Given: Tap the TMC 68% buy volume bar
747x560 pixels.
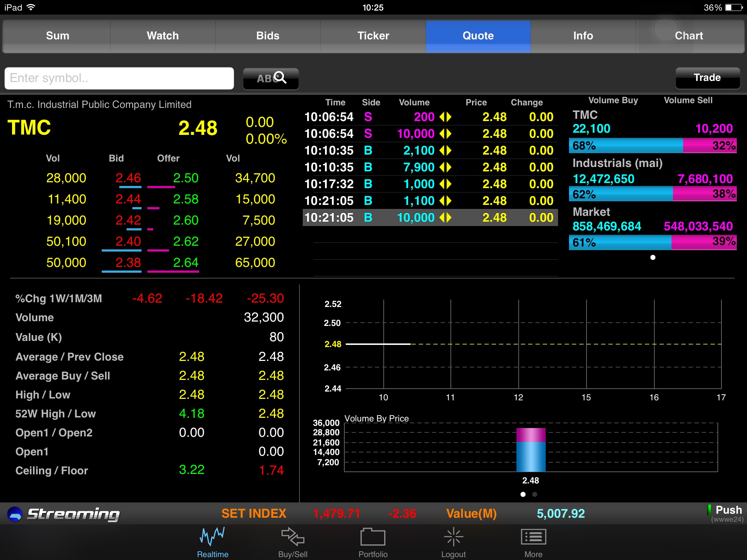Looking at the screenshot, I should coord(626,145).
